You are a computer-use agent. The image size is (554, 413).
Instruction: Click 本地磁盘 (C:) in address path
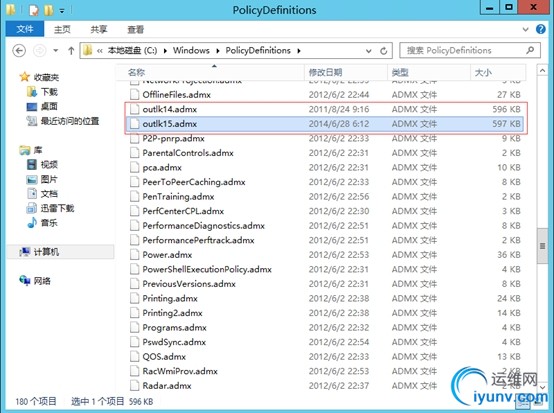pos(132,51)
